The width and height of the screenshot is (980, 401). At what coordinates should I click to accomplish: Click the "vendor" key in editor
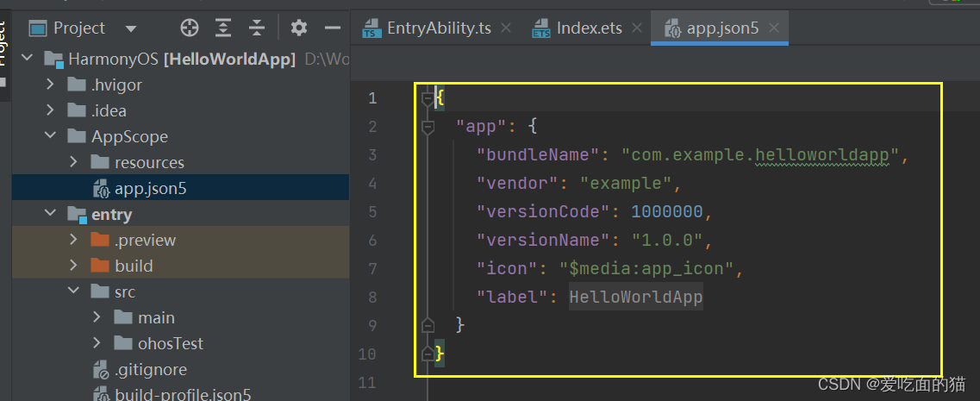tap(516, 184)
